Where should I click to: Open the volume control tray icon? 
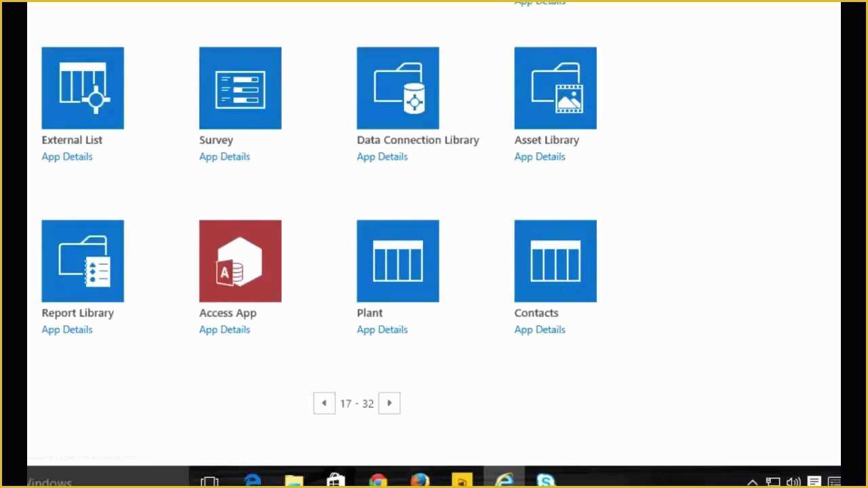(x=793, y=482)
